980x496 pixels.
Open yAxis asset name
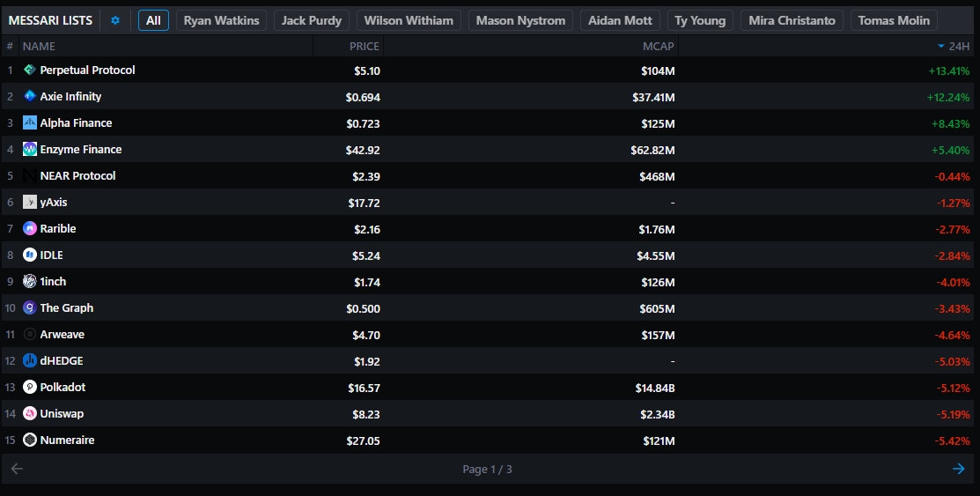54,202
